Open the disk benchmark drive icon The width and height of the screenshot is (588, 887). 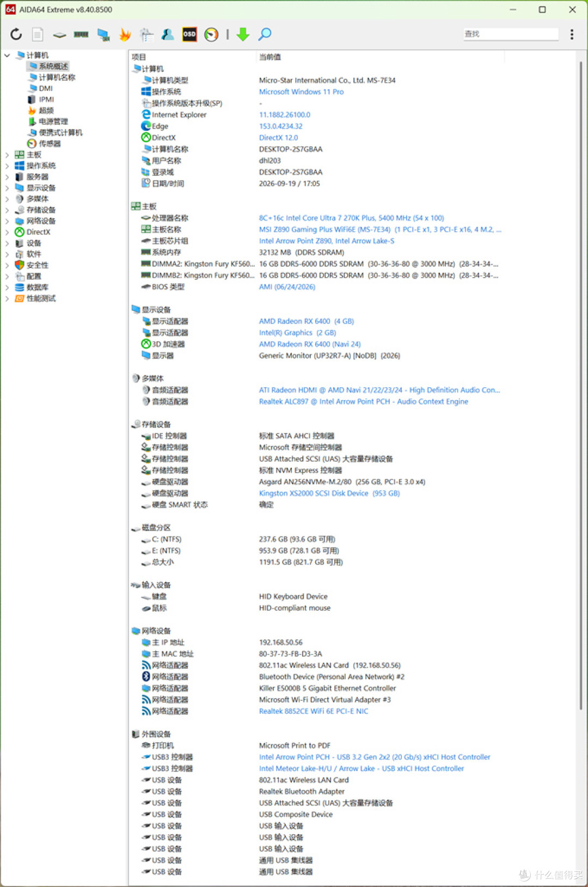click(59, 35)
